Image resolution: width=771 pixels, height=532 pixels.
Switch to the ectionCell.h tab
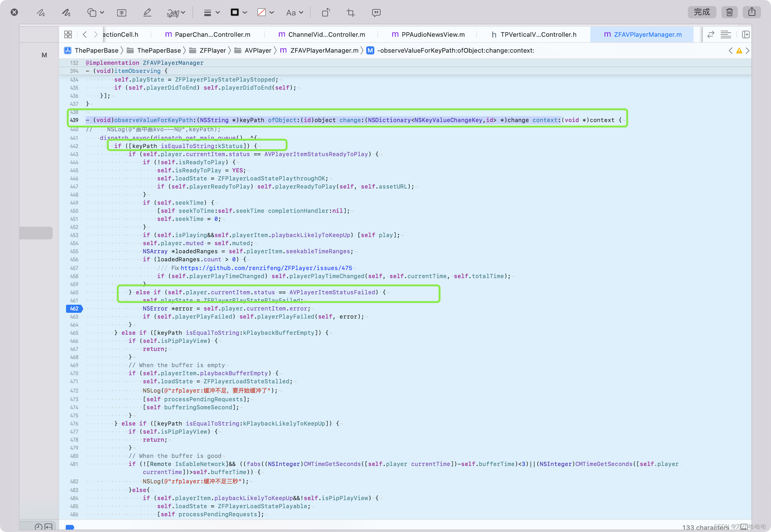coord(121,34)
